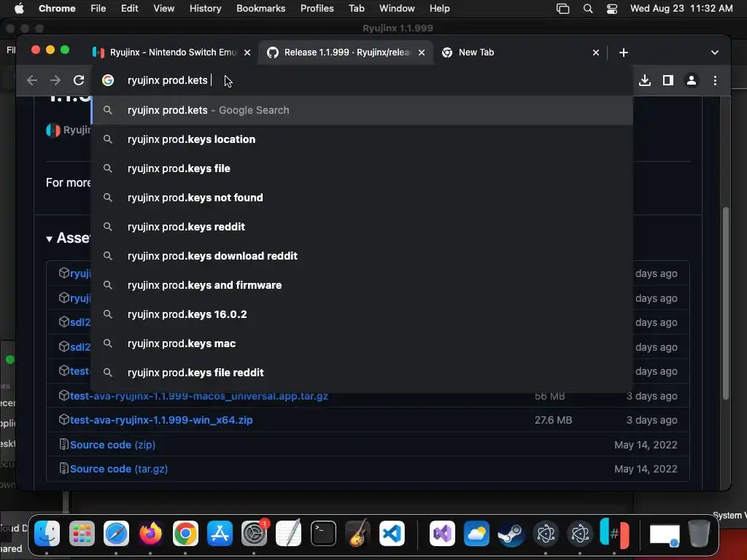Click file icon beside Source code (tar.gz)
The image size is (747, 560).
click(64, 469)
